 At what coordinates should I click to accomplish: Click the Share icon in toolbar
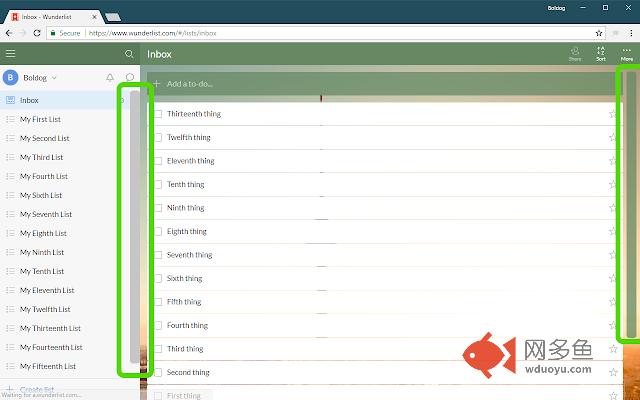[575, 54]
